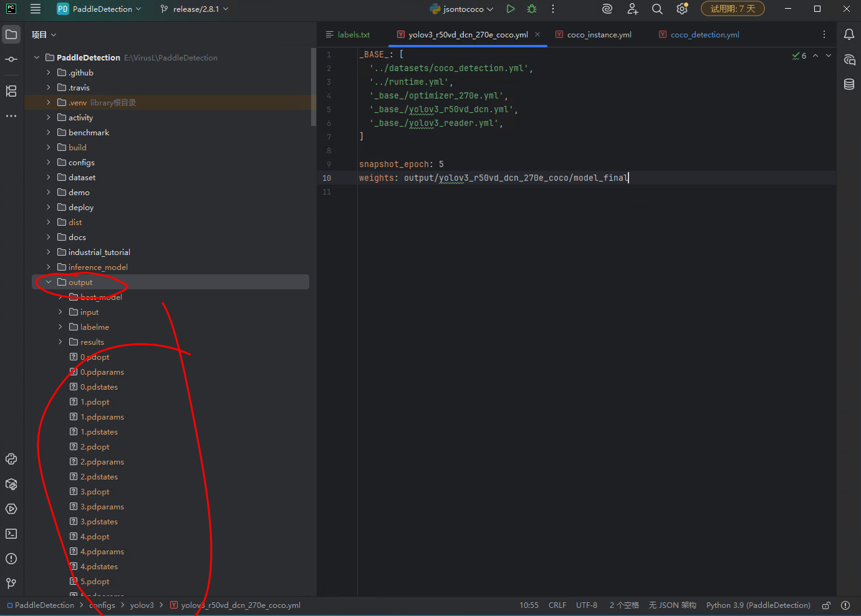Open the Terminal tool window
This screenshot has width=861, height=616.
click(11, 534)
